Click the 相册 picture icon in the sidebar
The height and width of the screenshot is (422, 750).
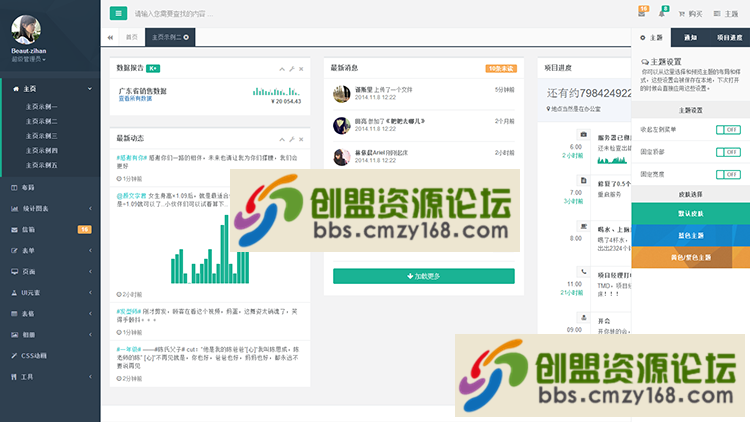pos(14,335)
